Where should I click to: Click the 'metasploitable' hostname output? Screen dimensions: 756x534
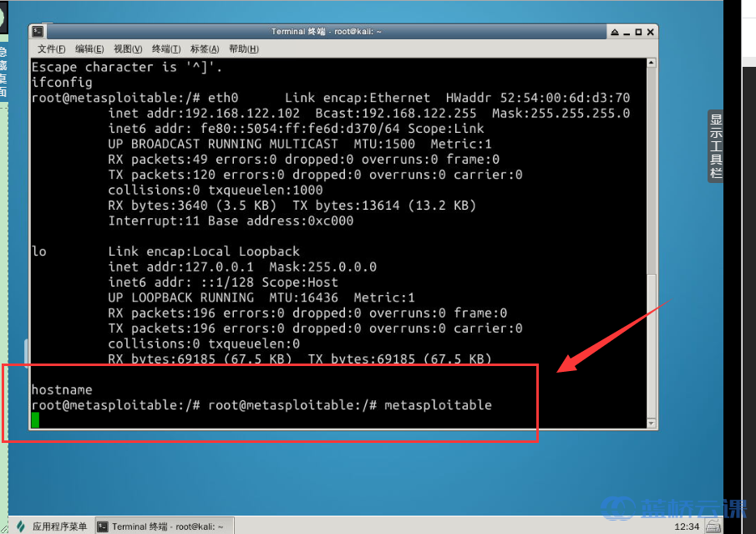click(x=438, y=405)
